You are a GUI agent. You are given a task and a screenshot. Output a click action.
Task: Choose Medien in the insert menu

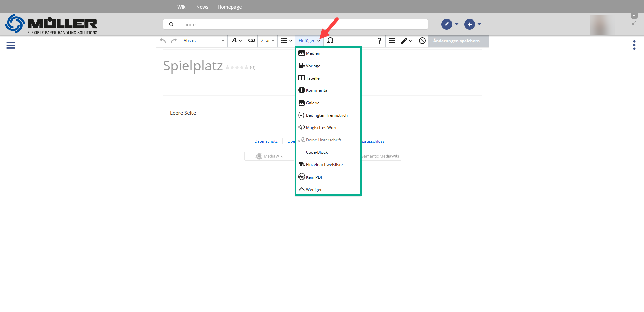pyautogui.click(x=313, y=53)
